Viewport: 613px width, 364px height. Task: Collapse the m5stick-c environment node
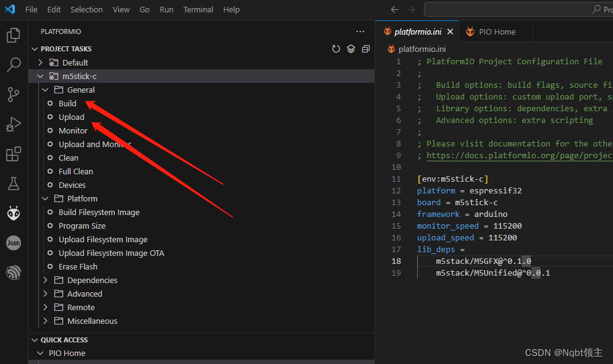coord(40,76)
